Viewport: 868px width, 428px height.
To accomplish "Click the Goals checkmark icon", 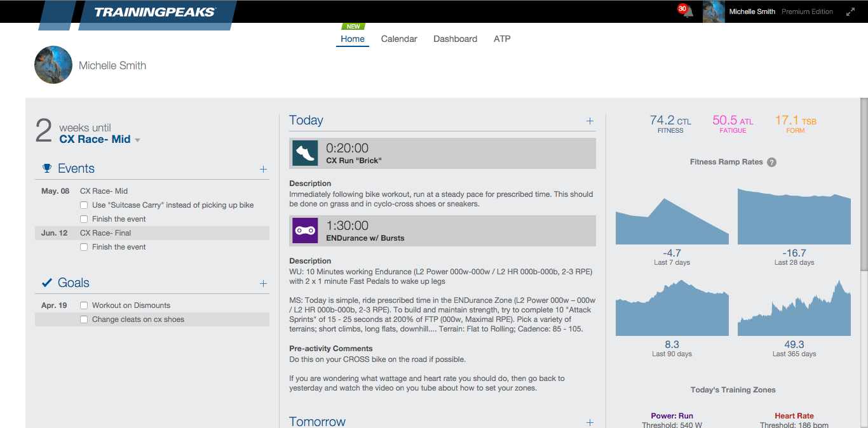I will [x=46, y=283].
